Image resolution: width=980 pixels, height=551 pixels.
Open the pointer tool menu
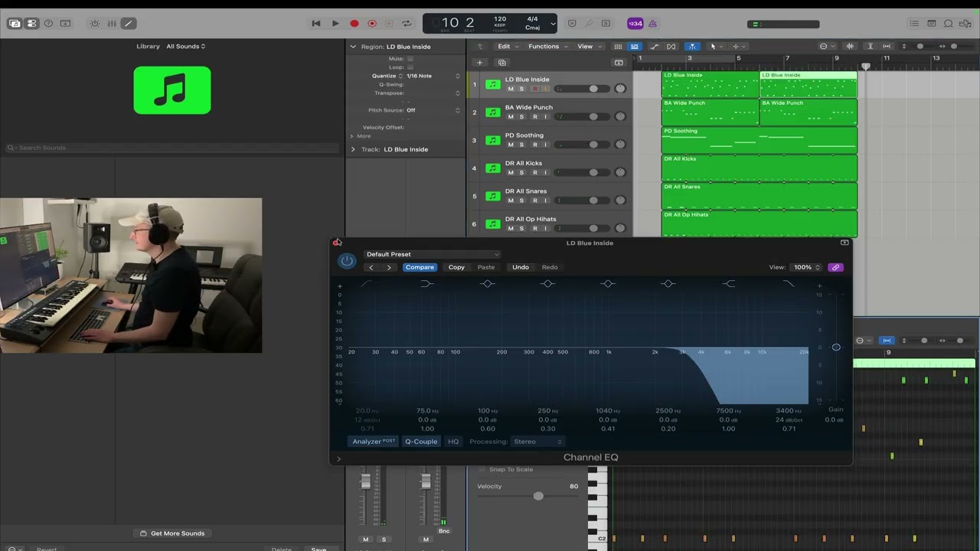coord(716,47)
